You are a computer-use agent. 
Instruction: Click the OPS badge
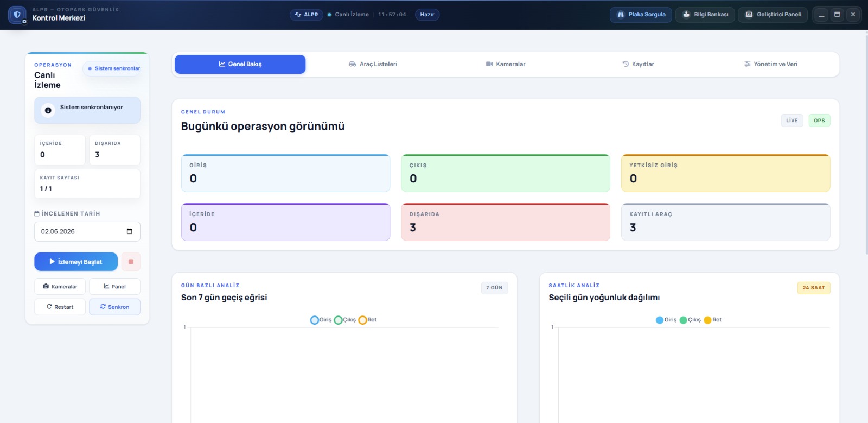click(819, 121)
